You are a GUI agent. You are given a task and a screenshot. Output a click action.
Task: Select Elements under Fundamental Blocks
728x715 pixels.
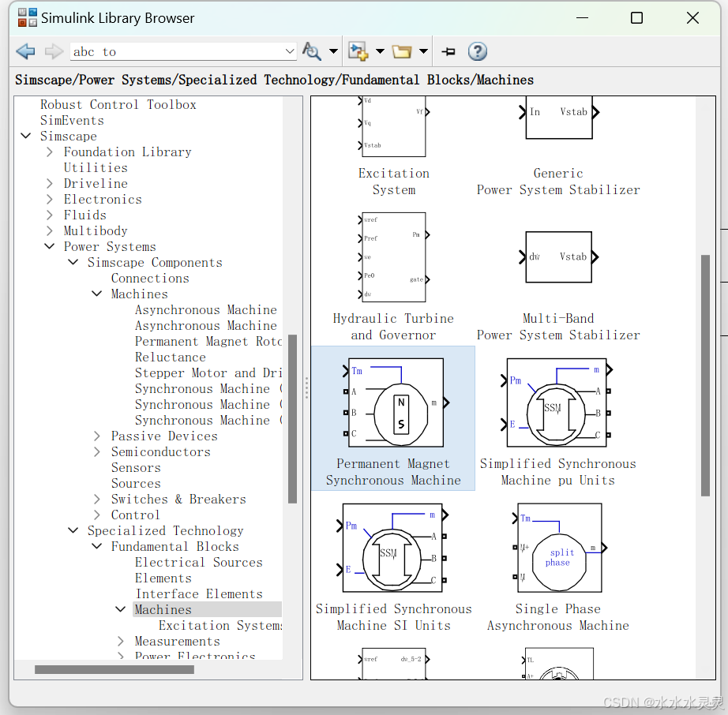click(163, 578)
